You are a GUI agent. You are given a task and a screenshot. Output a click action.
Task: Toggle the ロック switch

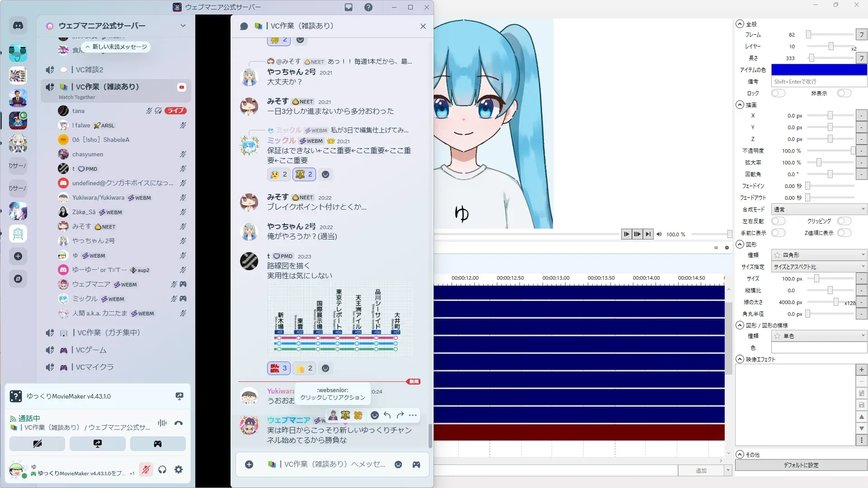(x=778, y=93)
